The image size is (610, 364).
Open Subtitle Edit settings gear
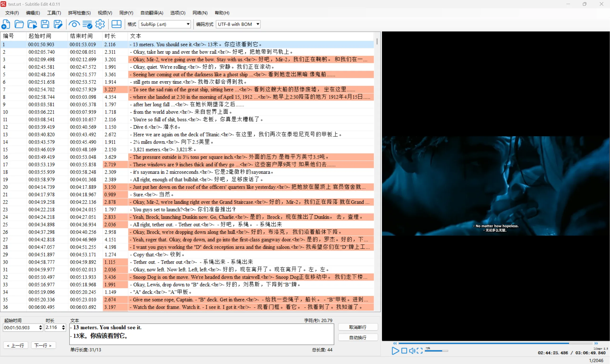point(100,24)
